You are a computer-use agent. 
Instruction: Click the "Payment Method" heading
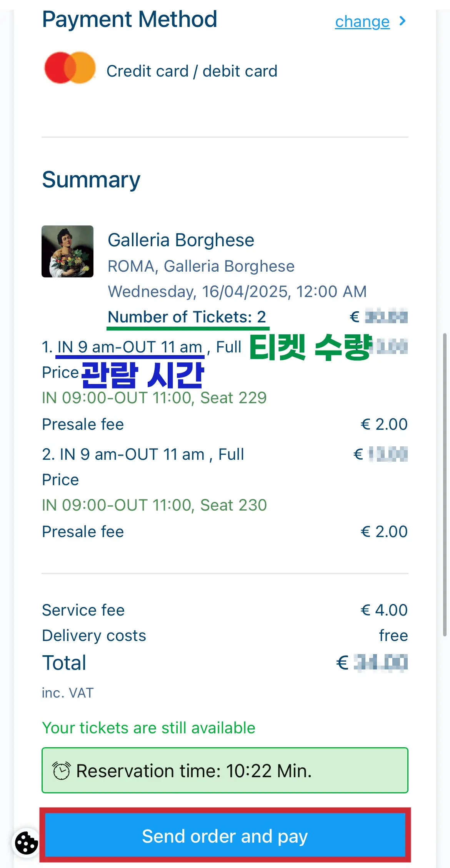(130, 19)
